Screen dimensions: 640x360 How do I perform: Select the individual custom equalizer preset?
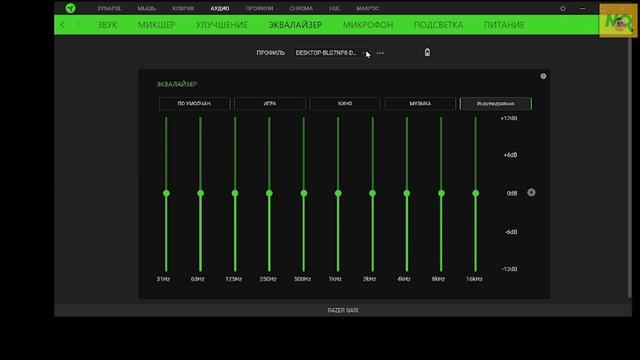pos(496,104)
